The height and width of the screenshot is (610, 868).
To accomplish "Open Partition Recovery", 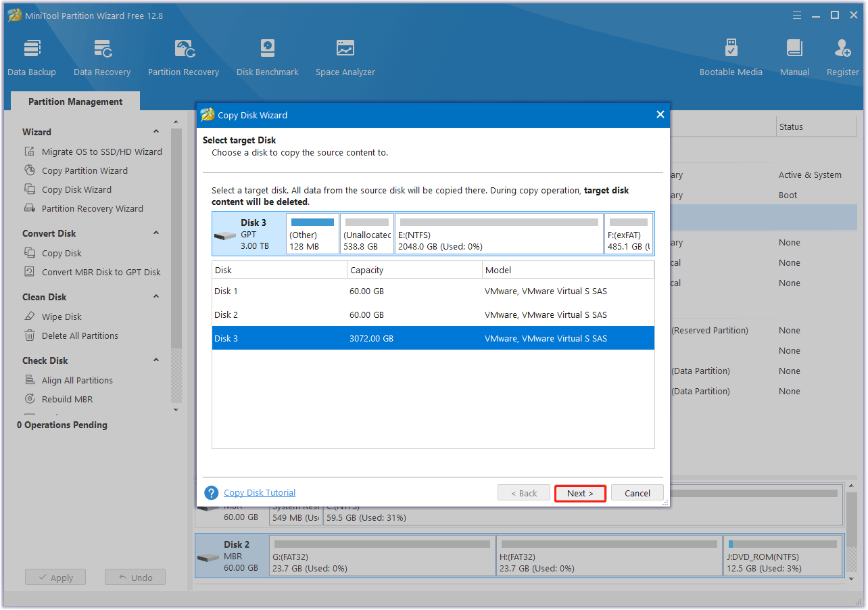I will tap(183, 55).
